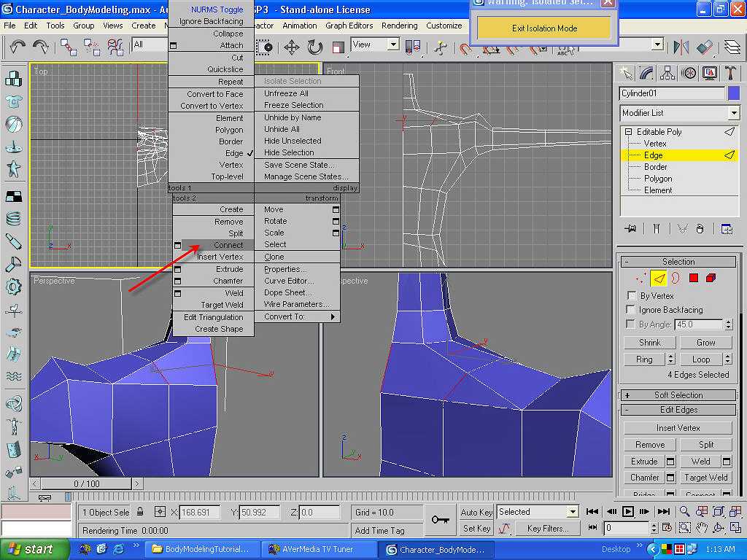Click the Cylinder01 object name field
Image resolution: width=747 pixels, height=560 pixels.
(672, 93)
